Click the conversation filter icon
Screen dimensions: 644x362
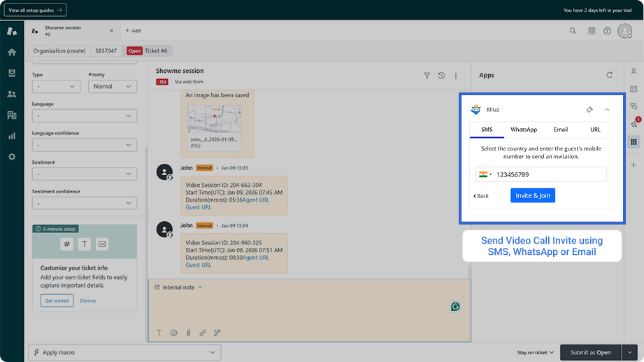pos(427,76)
